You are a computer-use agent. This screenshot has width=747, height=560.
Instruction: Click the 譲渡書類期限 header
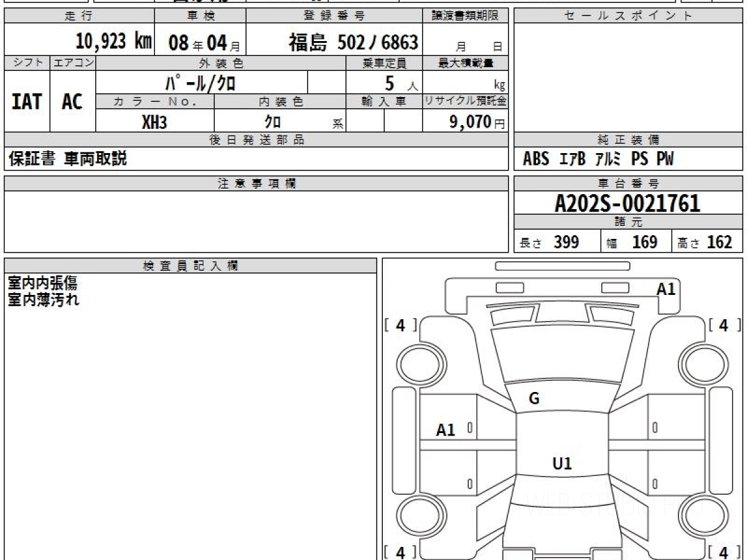click(466, 16)
